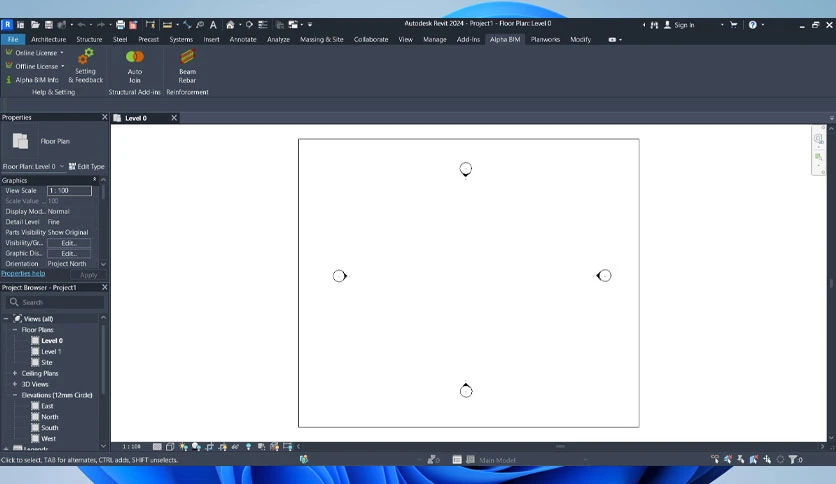Toggle Select Links in status bar
Image resolution: width=836 pixels, height=484 pixels.
coord(715,459)
